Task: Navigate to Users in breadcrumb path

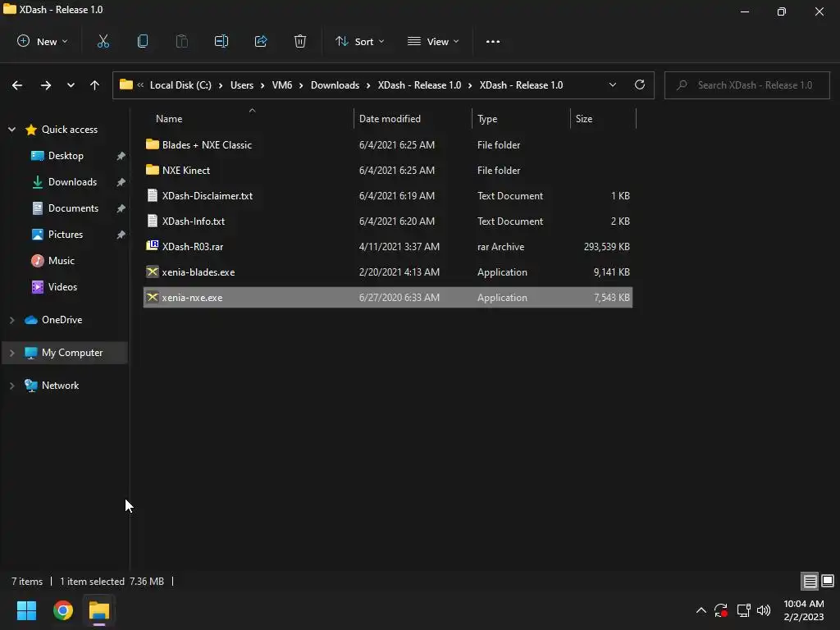Action: click(x=242, y=85)
